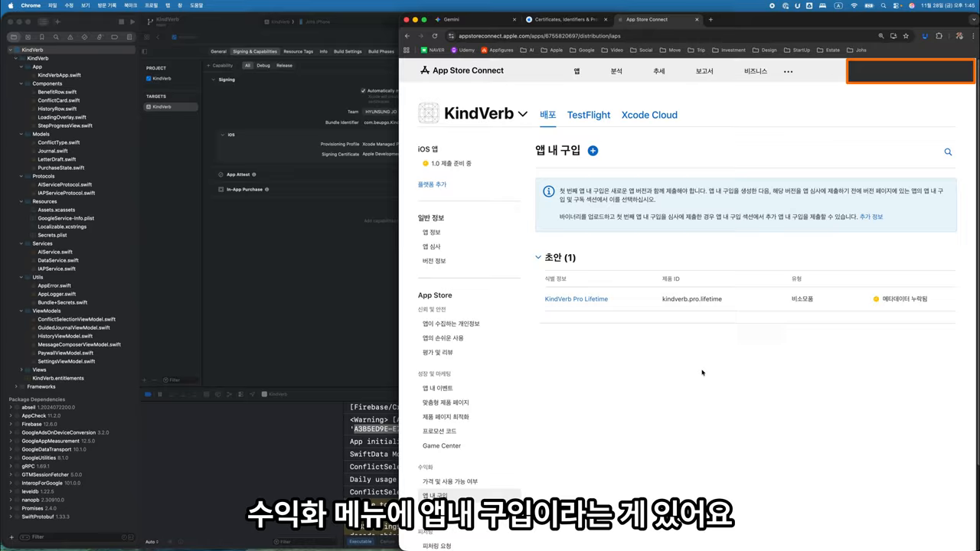Select the Debug configuration filter in Xcode
980x551 pixels.
click(x=263, y=66)
